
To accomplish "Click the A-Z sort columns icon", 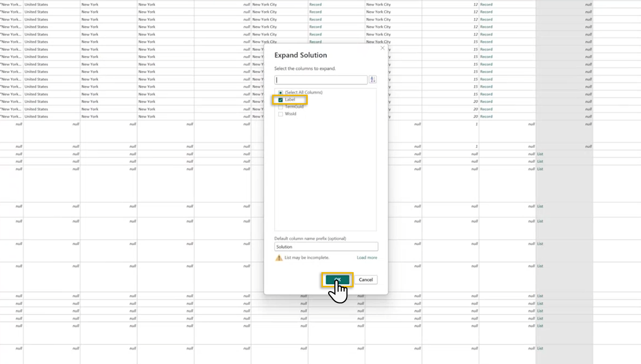I will click(373, 80).
